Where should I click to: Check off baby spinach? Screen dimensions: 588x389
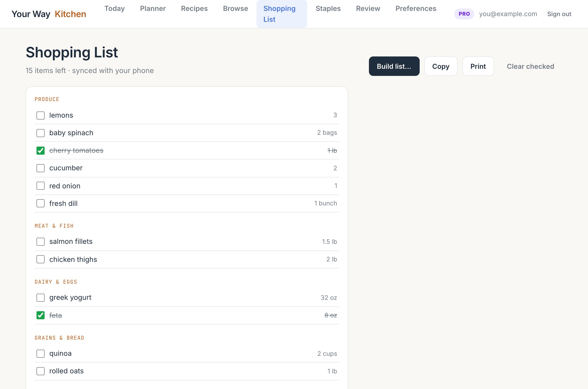[x=40, y=133]
